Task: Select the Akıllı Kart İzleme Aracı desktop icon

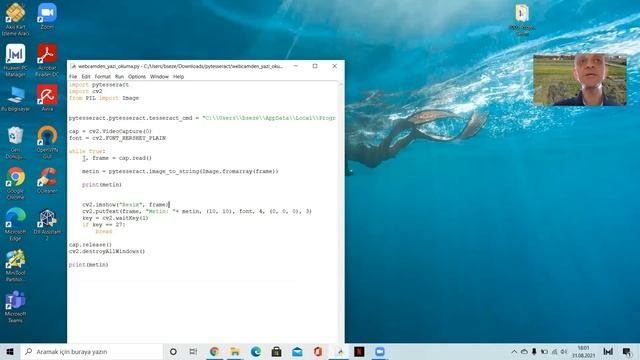Action: point(15,19)
